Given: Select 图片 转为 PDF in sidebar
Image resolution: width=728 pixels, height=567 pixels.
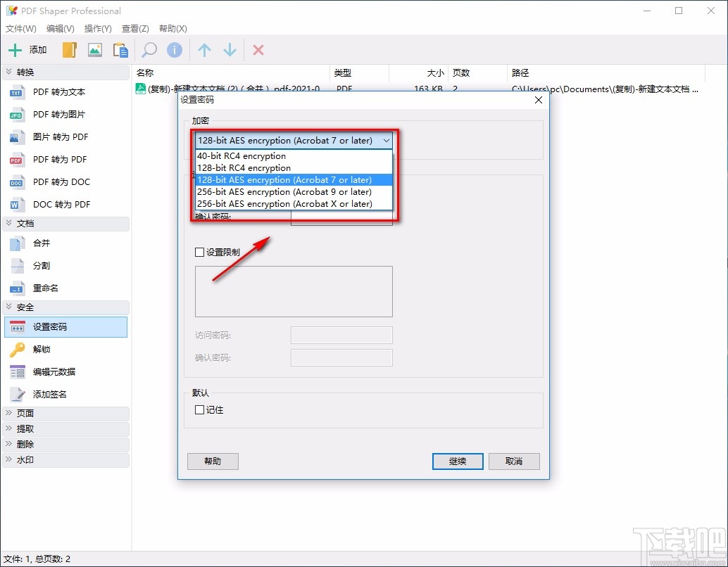Looking at the screenshot, I should [65, 137].
